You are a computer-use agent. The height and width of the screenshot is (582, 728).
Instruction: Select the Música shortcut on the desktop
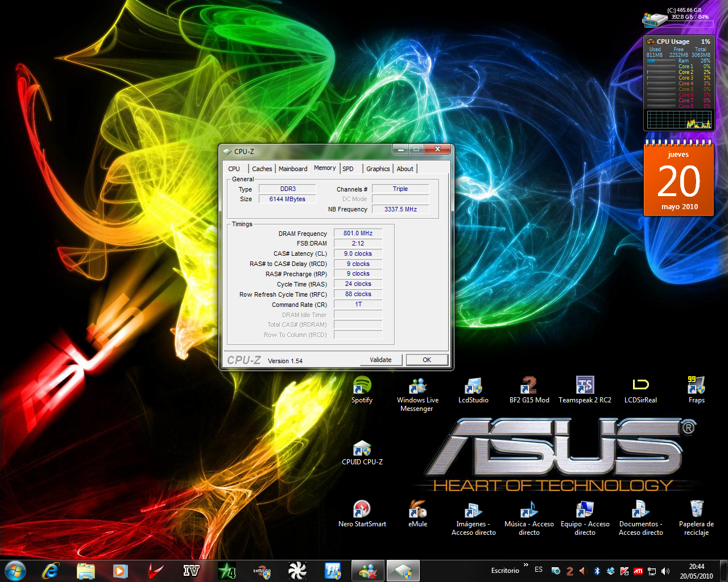coord(529,518)
